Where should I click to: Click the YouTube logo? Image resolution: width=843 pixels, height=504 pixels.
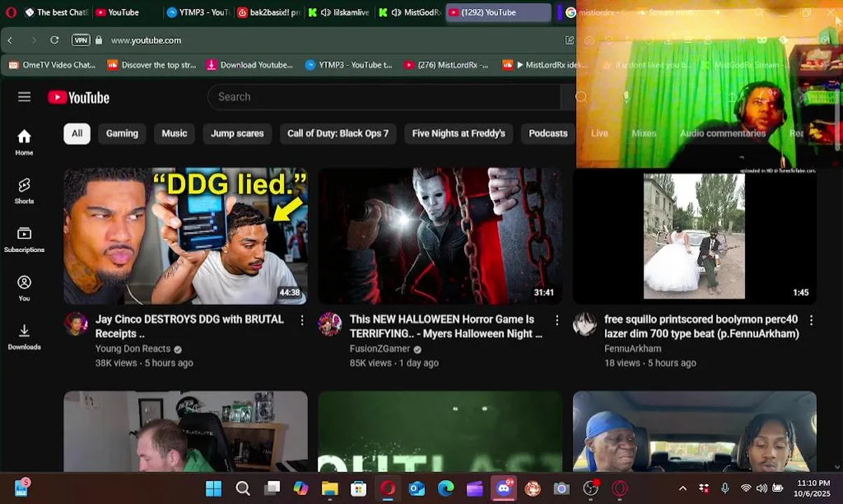[x=78, y=97]
